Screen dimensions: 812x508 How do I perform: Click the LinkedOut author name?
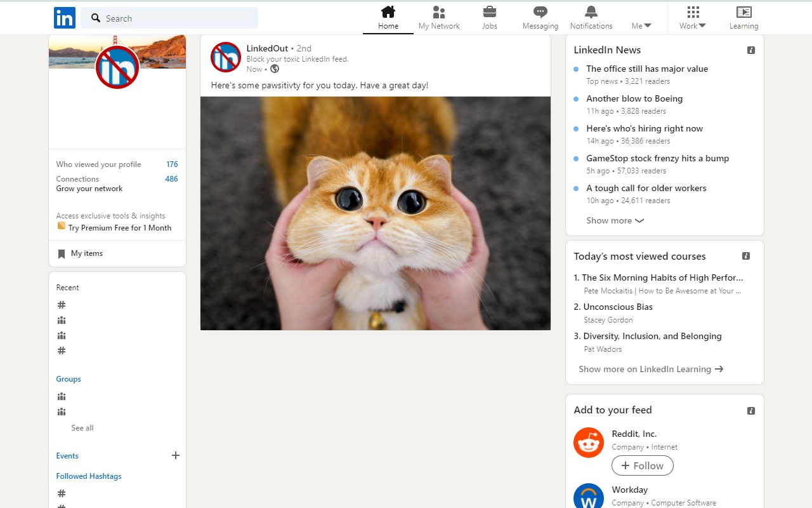(x=267, y=48)
